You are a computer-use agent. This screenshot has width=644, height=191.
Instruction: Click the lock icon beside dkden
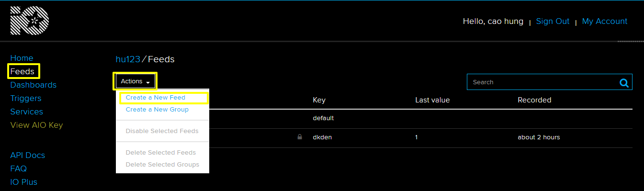pos(300,137)
